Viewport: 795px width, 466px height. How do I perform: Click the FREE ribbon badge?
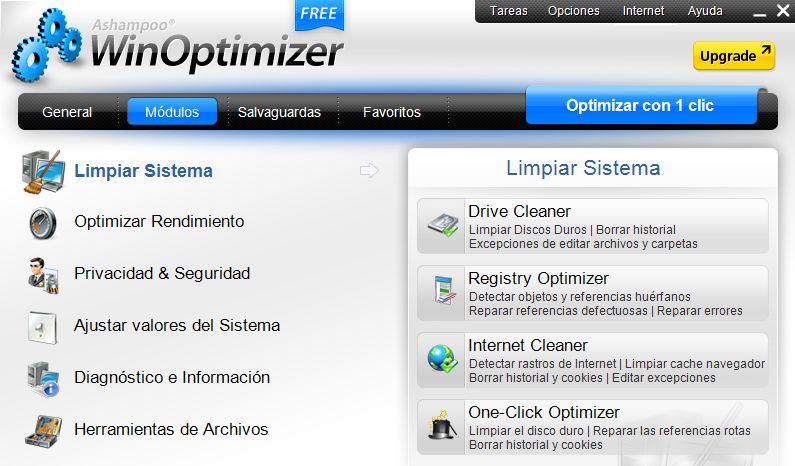tap(319, 14)
